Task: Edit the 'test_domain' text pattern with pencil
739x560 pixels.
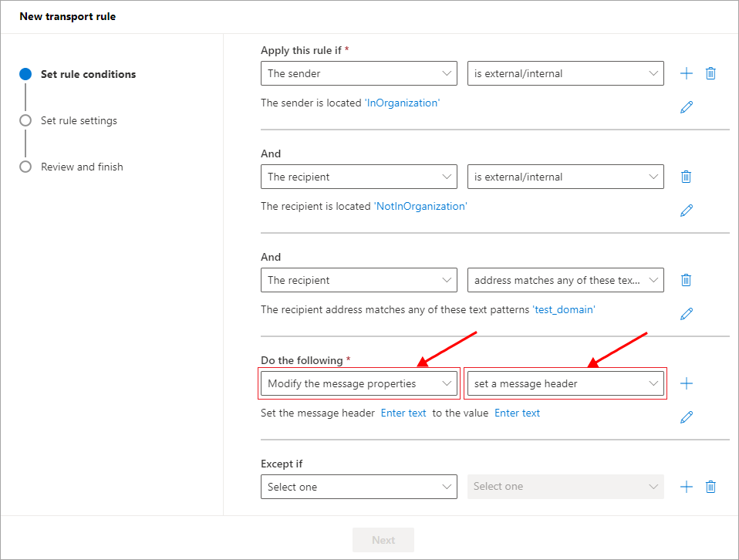Action: tap(687, 314)
